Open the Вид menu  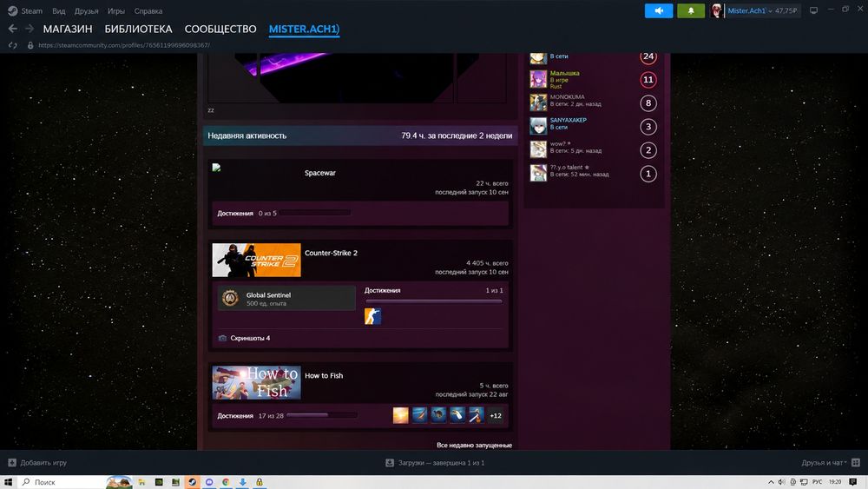[59, 11]
